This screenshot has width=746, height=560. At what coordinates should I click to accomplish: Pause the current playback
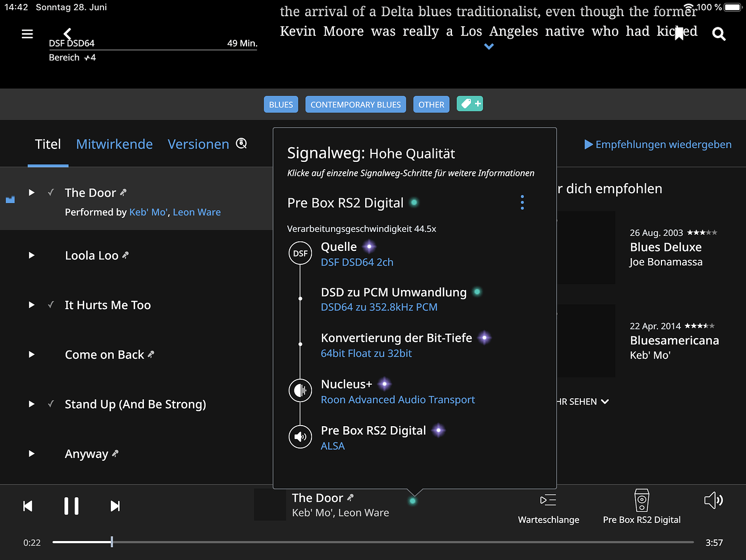[71, 506]
